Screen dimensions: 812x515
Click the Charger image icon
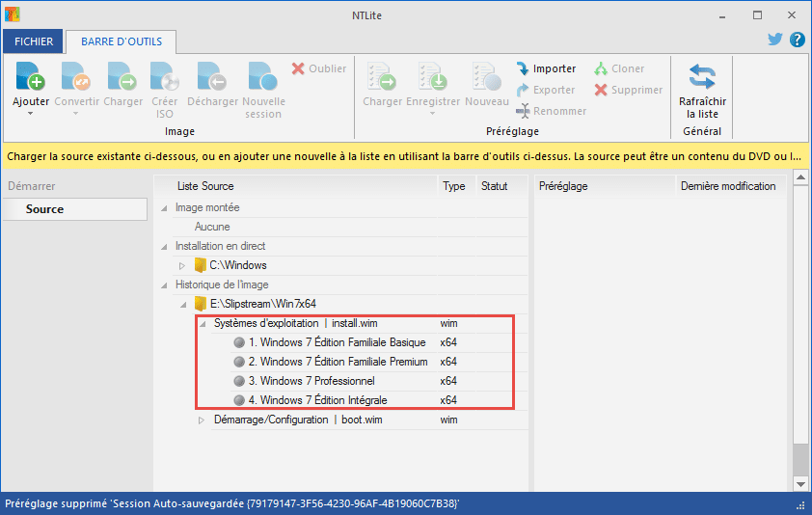click(x=122, y=76)
